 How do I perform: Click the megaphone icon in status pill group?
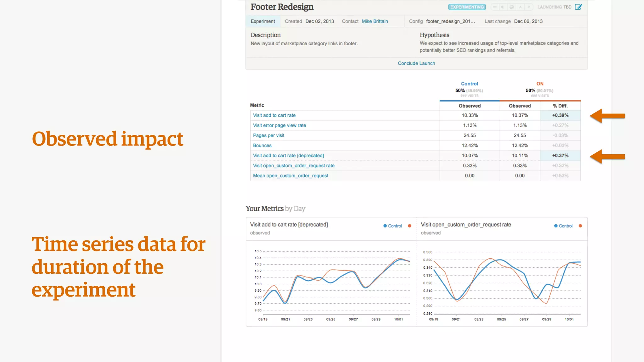tap(502, 7)
